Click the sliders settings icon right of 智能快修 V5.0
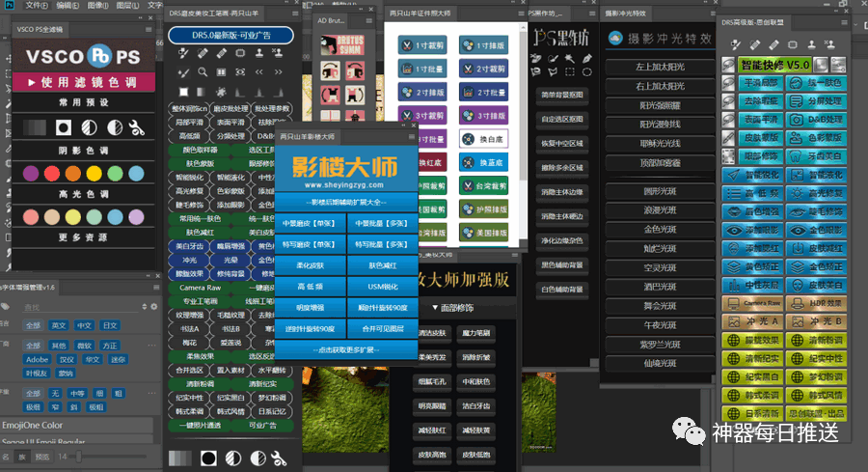 coord(839,65)
